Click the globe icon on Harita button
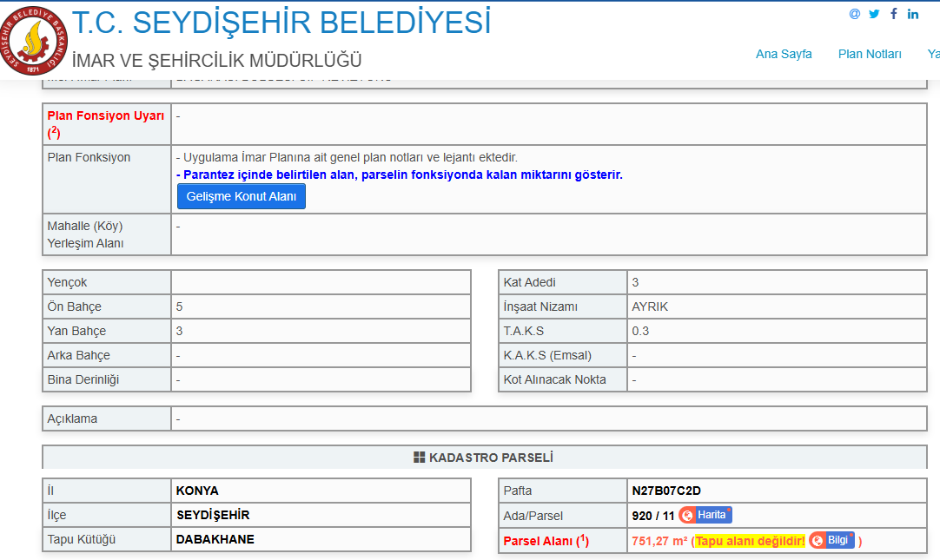This screenshot has height=560, width=940. click(x=688, y=516)
